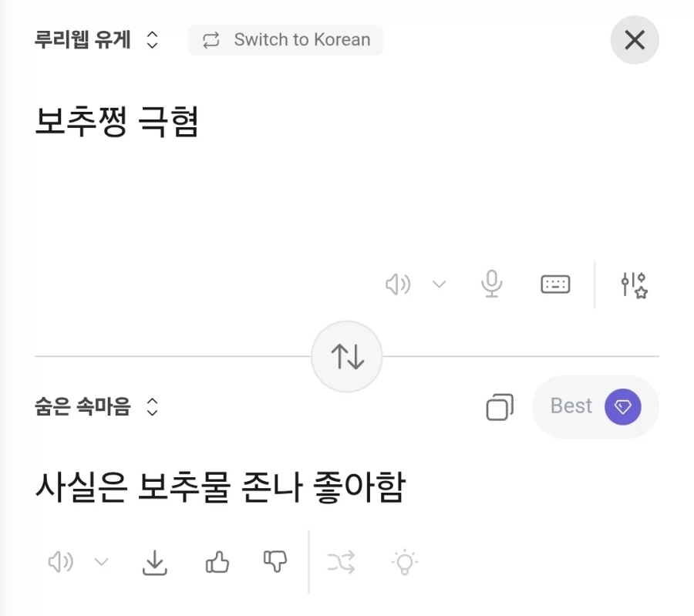Click the Switch to Korean button
The width and height of the screenshot is (694, 616).
(285, 39)
